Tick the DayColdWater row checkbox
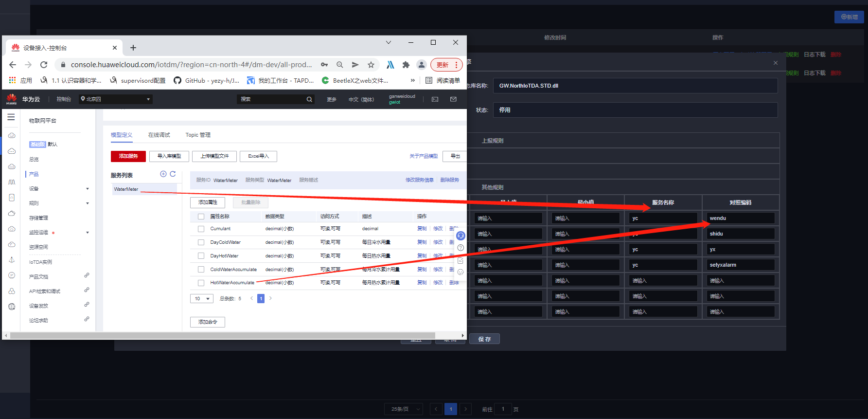 pos(201,242)
